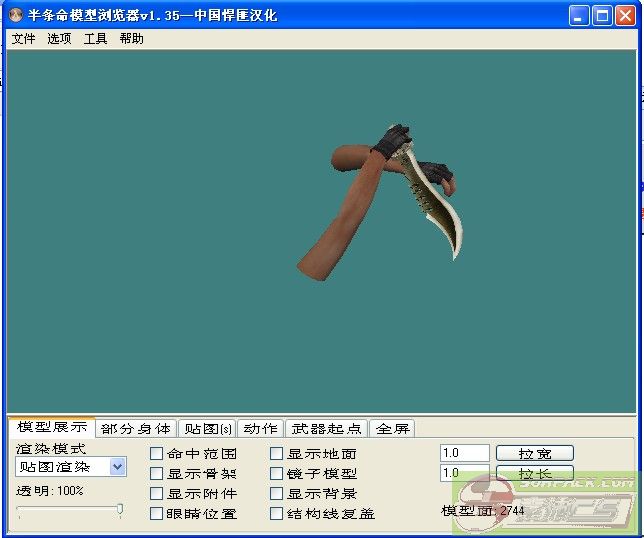
Task: Open the 选项 menu
Action: point(59,39)
